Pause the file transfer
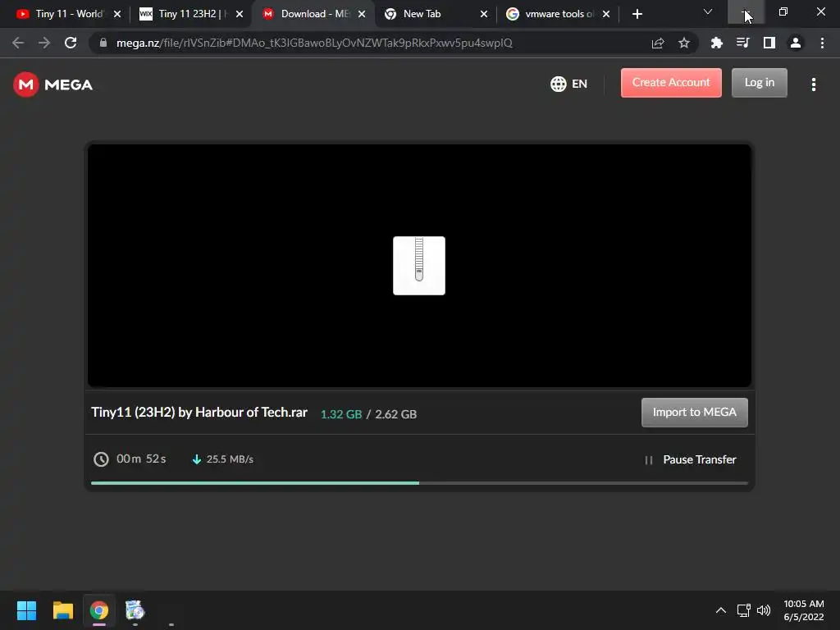 click(691, 459)
